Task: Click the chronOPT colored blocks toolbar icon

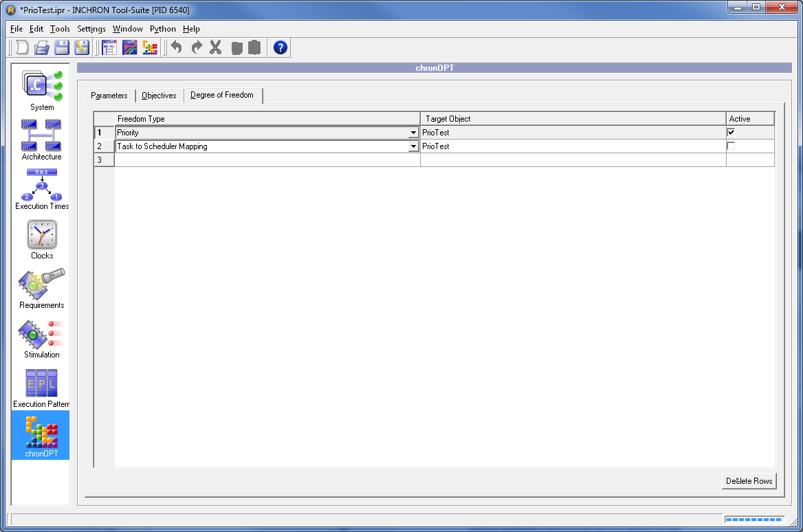Action: (150, 47)
